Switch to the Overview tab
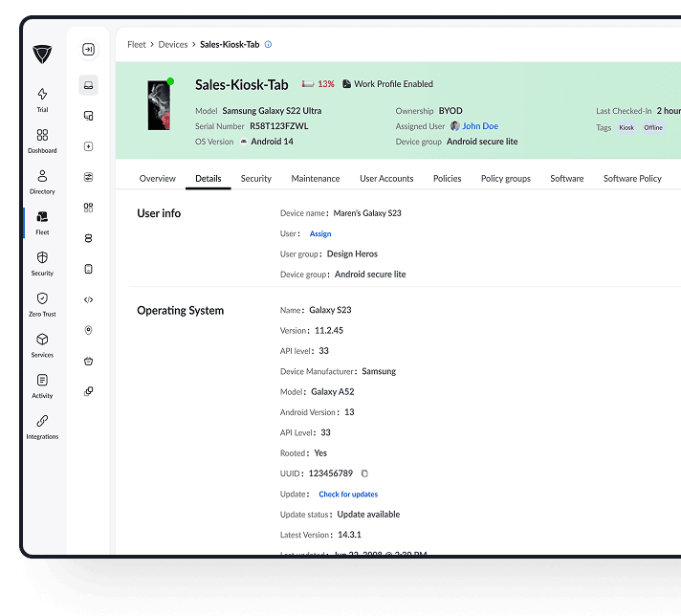This screenshot has width=681, height=616. pyautogui.click(x=157, y=179)
